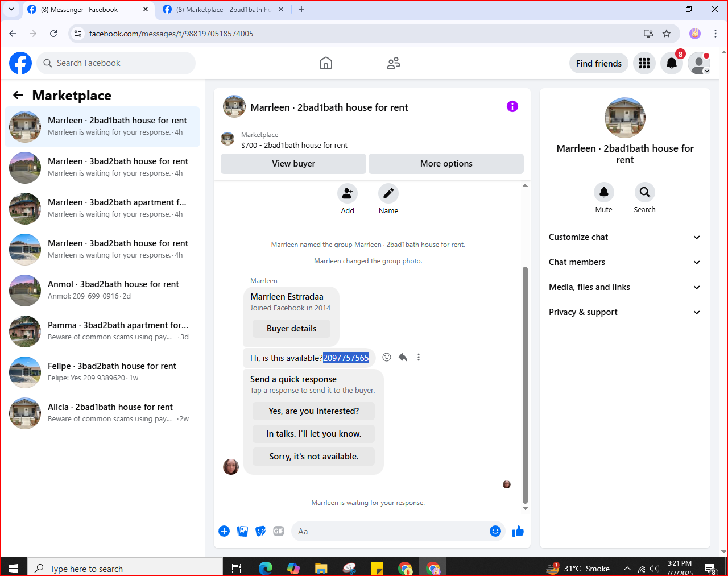Click the install app icon in address bar

(x=648, y=34)
